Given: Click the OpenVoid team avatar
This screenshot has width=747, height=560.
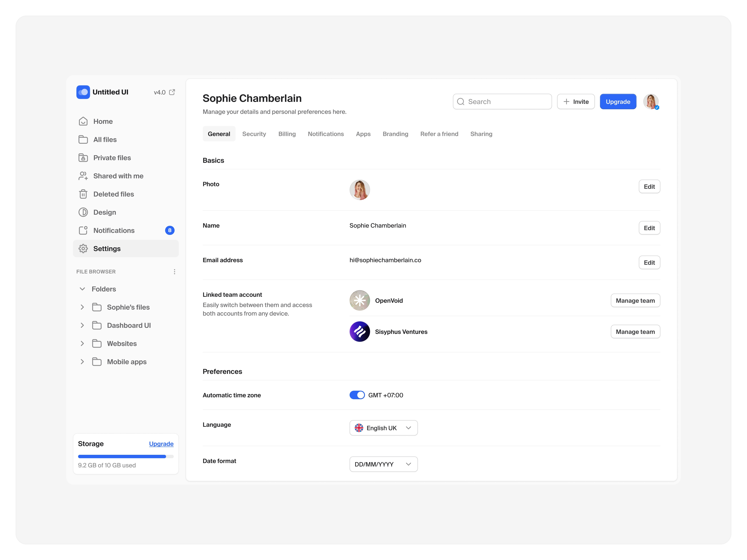Looking at the screenshot, I should pos(360,300).
